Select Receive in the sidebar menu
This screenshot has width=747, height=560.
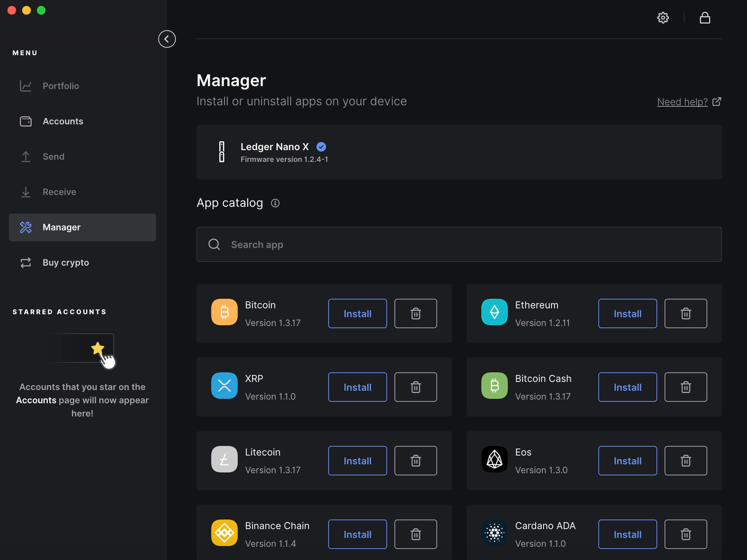tap(82, 192)
